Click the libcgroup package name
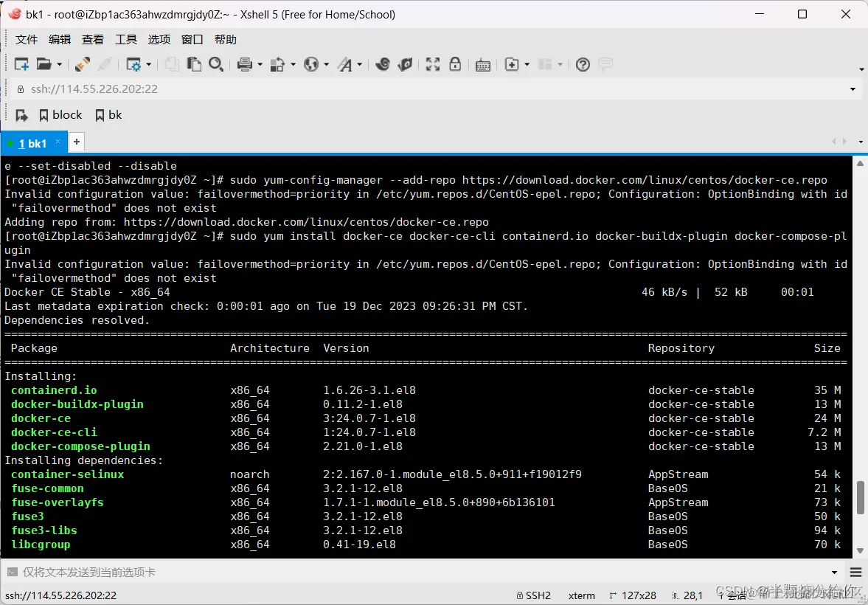The image size is (868, 605). [41, 544]
